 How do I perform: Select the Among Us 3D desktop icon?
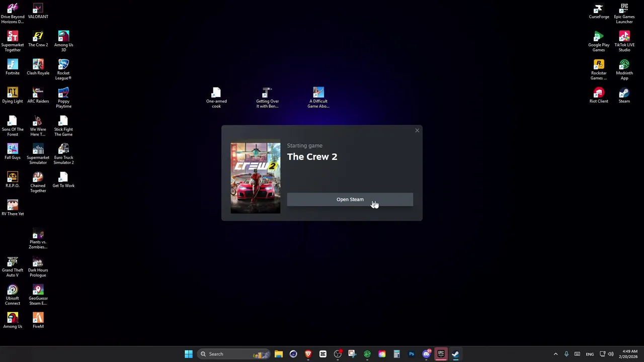[63, 41]
